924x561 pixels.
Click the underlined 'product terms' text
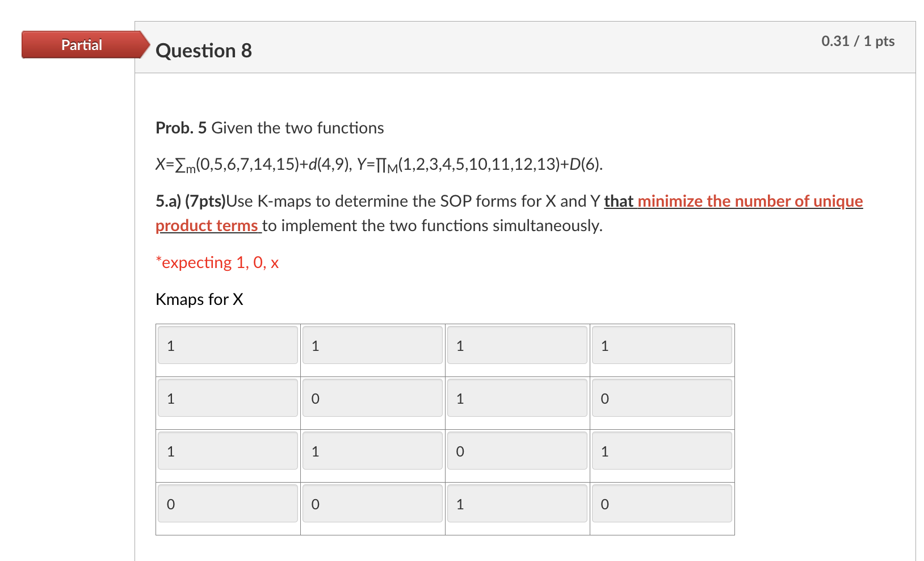[x=207, y=225]
